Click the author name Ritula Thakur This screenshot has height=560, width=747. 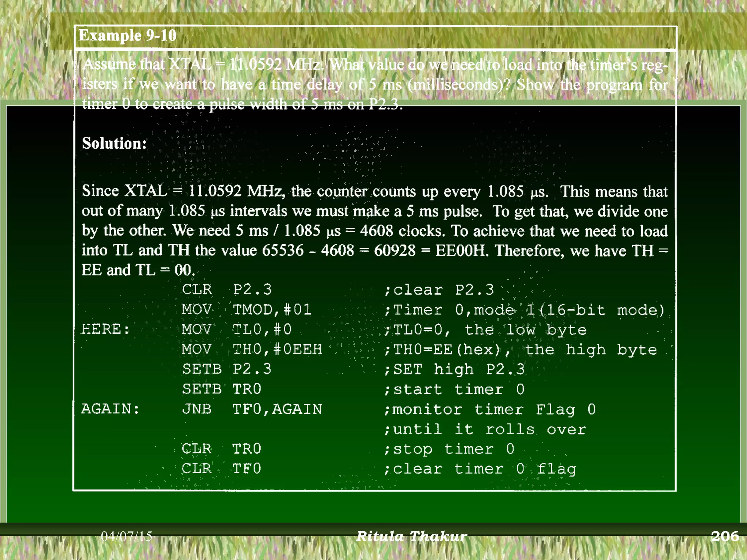coord(411,536)
